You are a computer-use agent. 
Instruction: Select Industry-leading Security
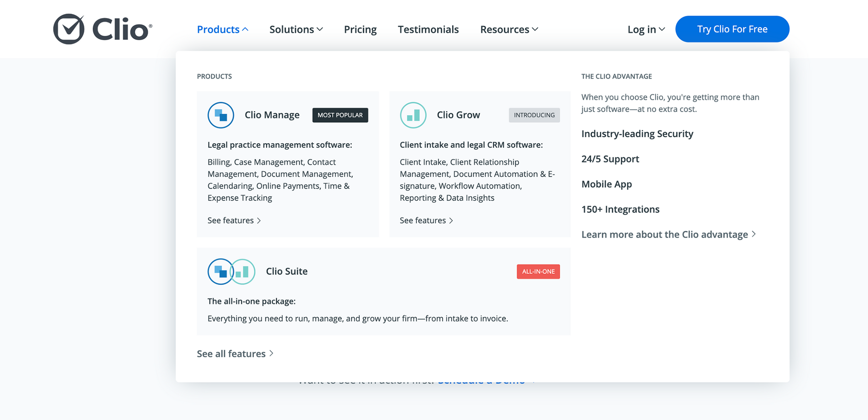point(637,134)
